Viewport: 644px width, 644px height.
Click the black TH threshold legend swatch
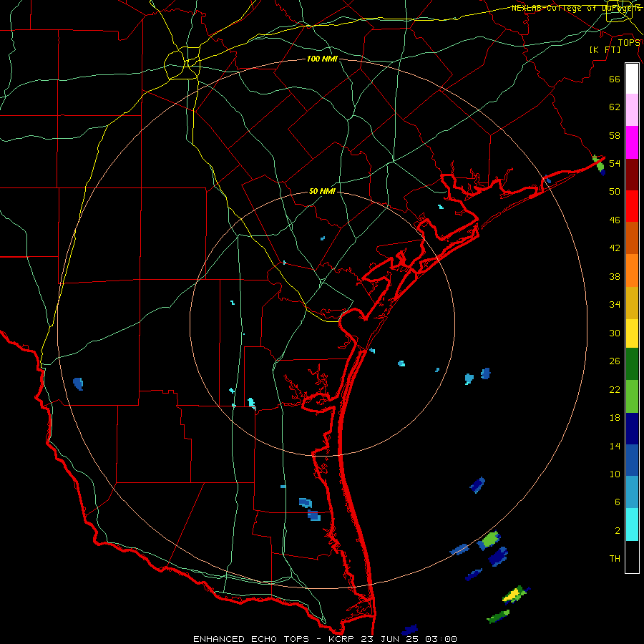tap(632, 557)
